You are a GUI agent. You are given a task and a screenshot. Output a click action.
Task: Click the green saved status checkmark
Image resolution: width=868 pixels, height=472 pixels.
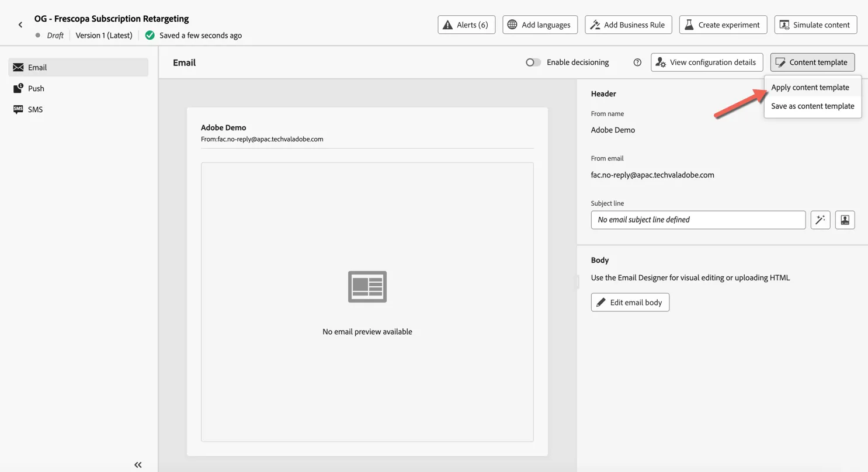[150, 35]
